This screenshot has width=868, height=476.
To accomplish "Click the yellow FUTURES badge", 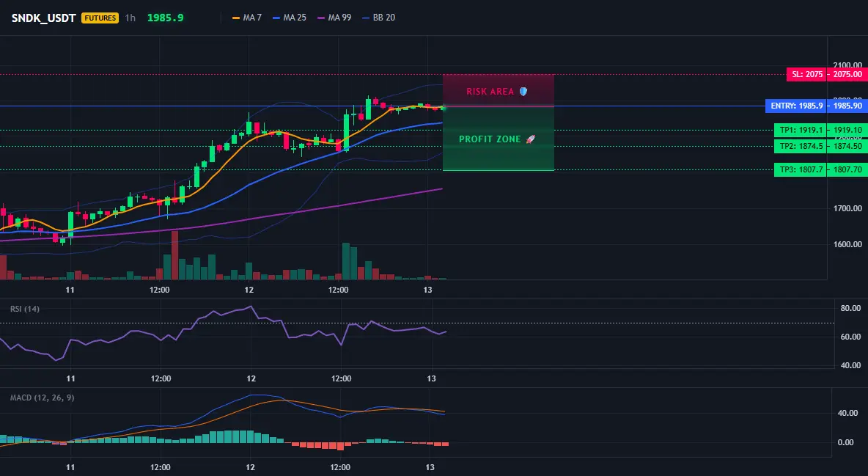I will pos(100,18).
